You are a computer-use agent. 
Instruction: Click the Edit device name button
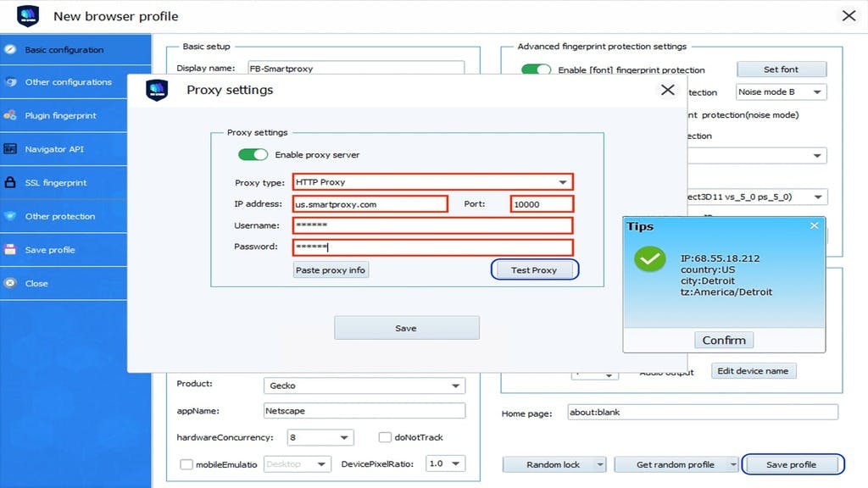point(753,371)
